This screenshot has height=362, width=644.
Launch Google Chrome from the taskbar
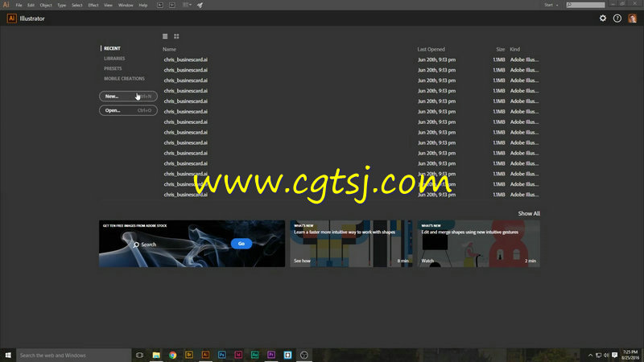pos(172,355)
